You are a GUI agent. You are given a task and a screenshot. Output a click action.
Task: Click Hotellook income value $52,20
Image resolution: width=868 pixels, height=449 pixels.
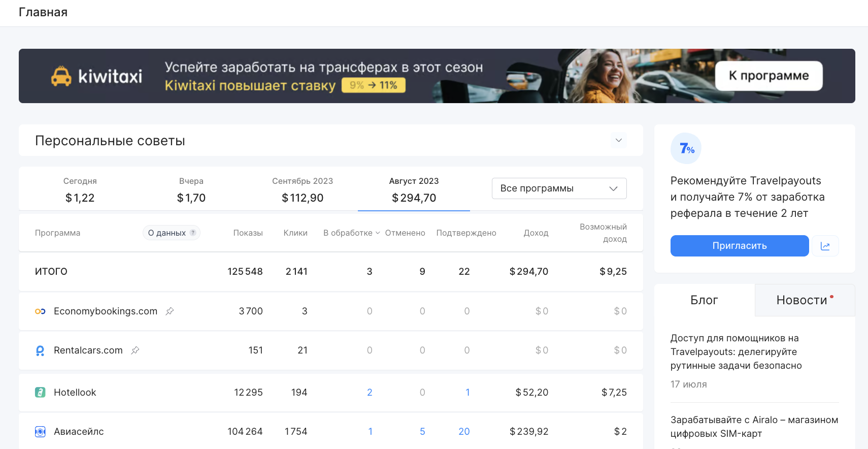532,393
